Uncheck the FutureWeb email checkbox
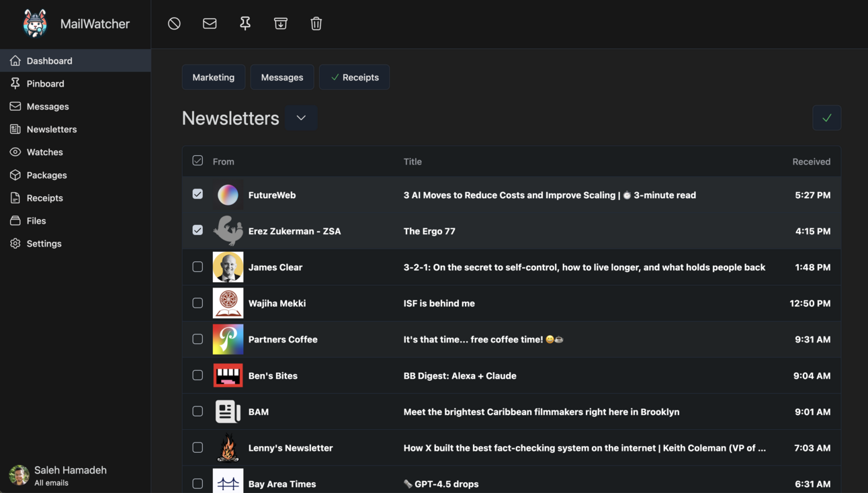This screenshot has height=493, width=868. pyautogui.click(x=198, y=194)
